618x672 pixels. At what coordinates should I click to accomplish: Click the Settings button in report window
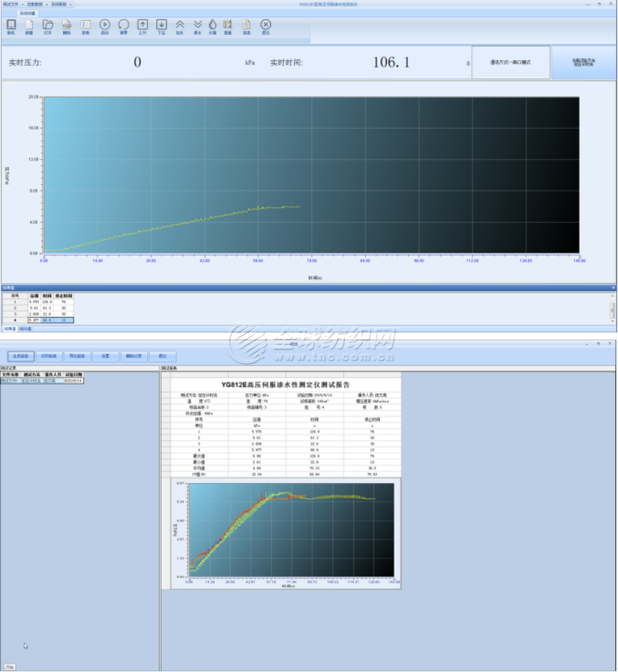tap(106, 356)
